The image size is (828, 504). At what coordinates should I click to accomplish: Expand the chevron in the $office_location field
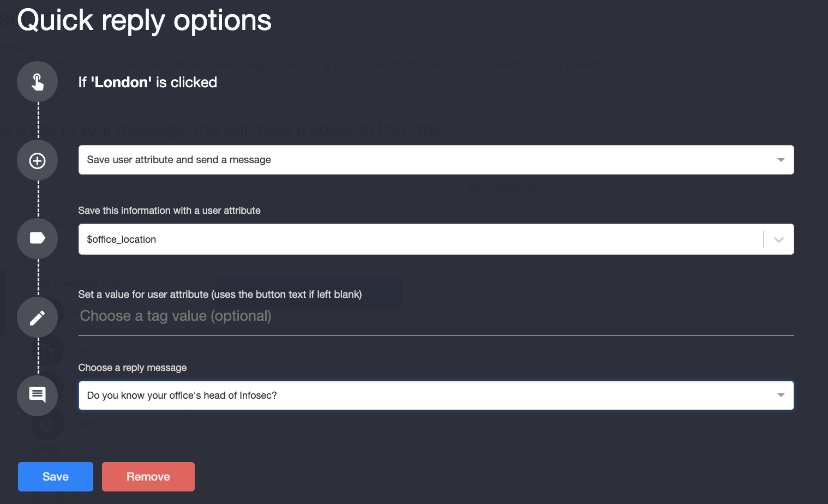[x=778, y=239]
